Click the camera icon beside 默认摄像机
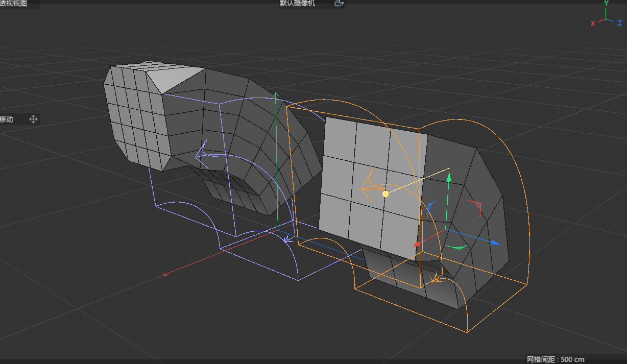Viewport: 627px width, 364px height. tap(338, 4)
